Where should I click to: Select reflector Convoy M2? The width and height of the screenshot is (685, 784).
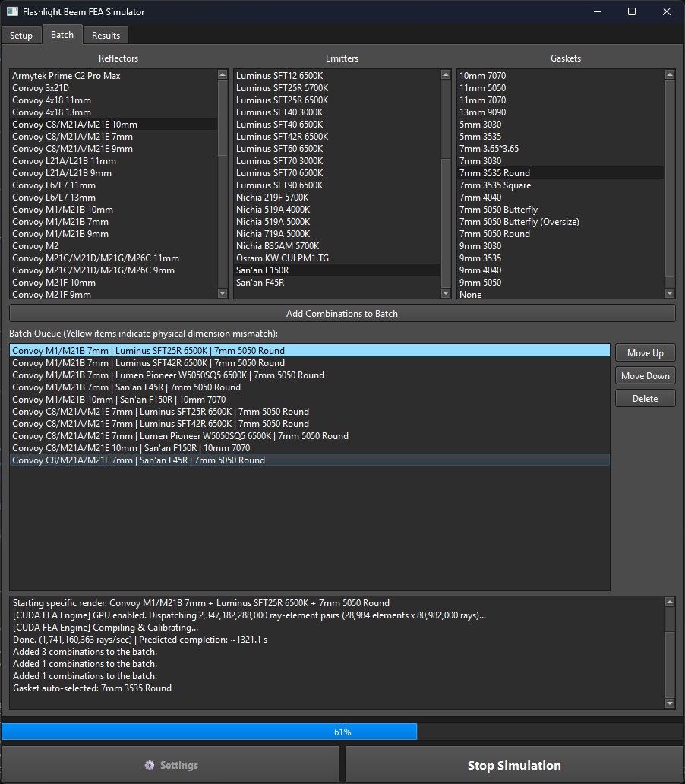pos(113,246)
